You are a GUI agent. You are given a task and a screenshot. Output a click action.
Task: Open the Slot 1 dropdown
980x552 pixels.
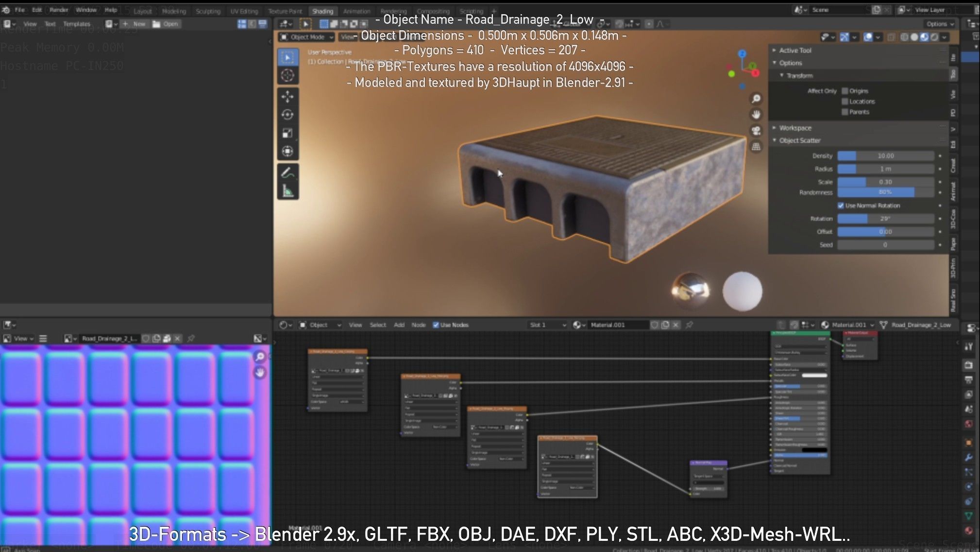547,325
